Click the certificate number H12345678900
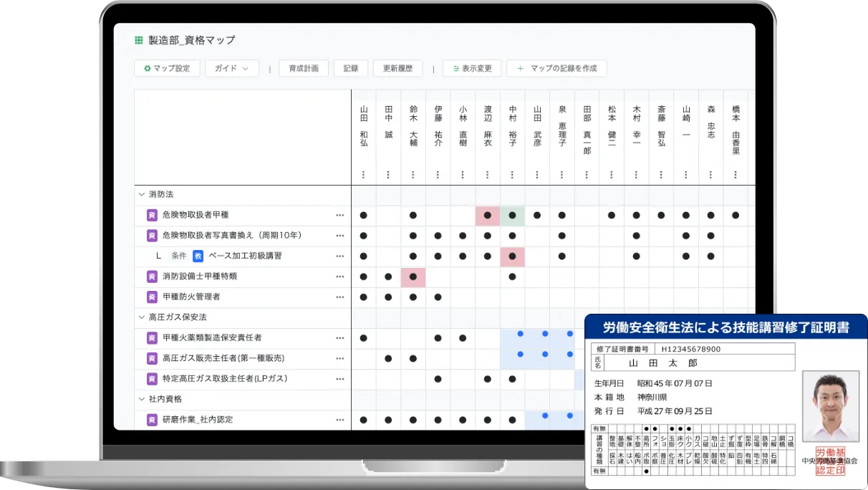The height and width of the screenshot is (490, 868). [691, 349]
